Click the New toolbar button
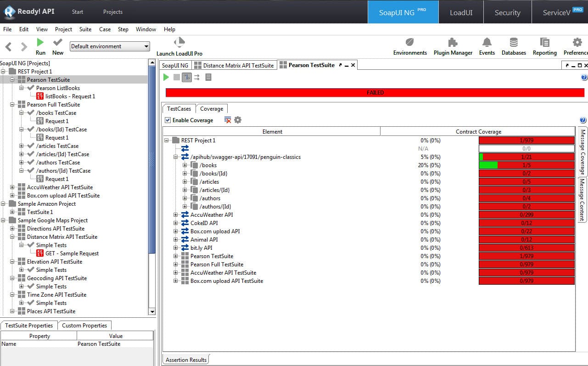The height and width of the screenshot is (366, 588). point(58,46)
